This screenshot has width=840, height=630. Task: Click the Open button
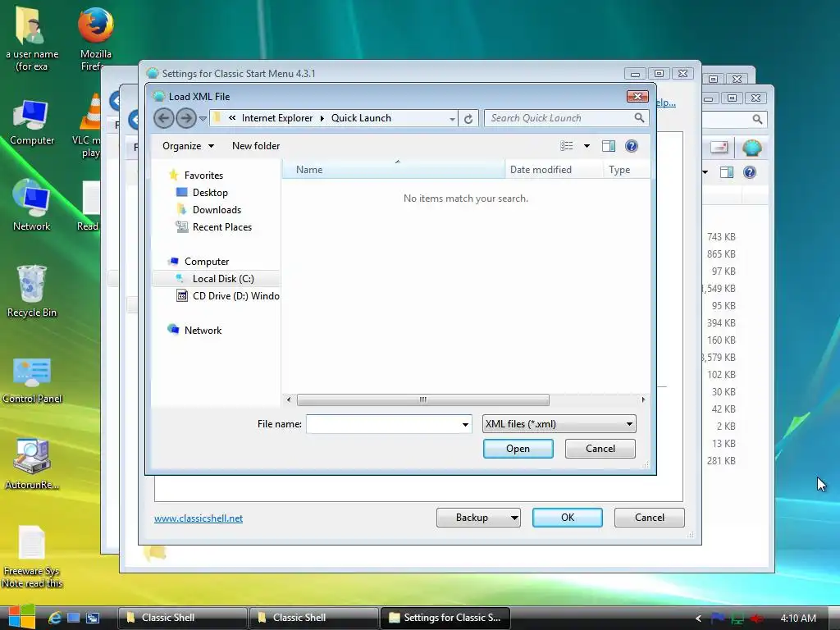click(x=518, y=449)
